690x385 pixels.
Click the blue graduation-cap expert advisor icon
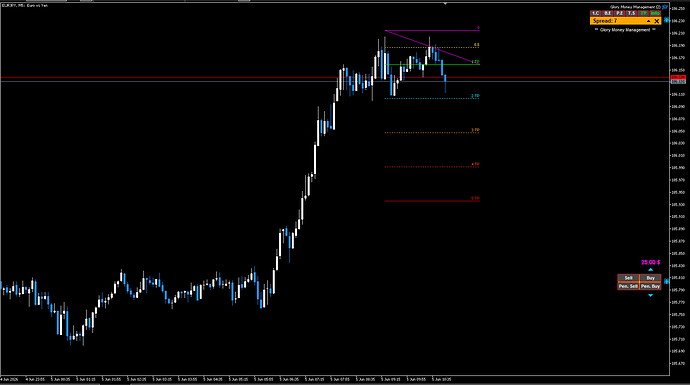pyautogui.click(x=665, y=7)
